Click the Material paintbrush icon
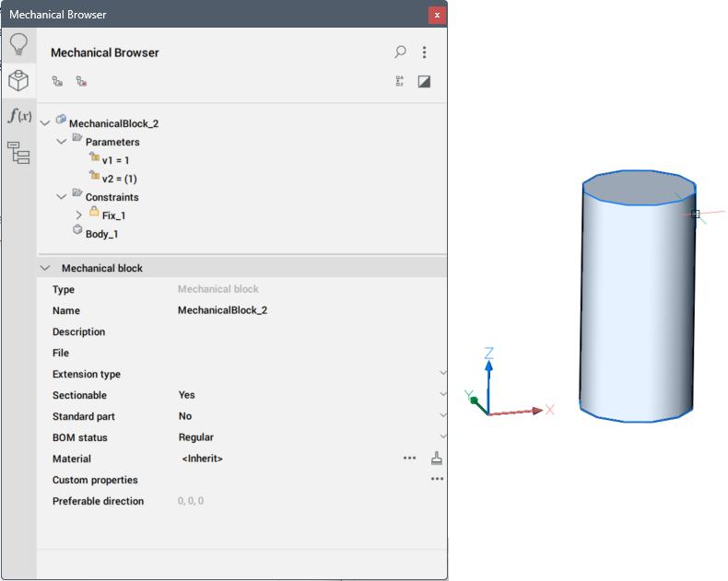The height and width of the screenshot is (581, 728). click(x=437, y=459)
